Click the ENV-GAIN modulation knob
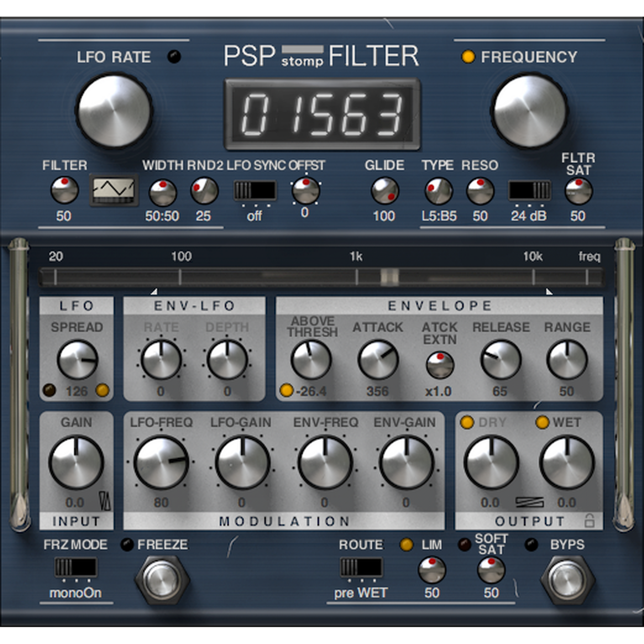644x644 pixels. click(407, 462)
